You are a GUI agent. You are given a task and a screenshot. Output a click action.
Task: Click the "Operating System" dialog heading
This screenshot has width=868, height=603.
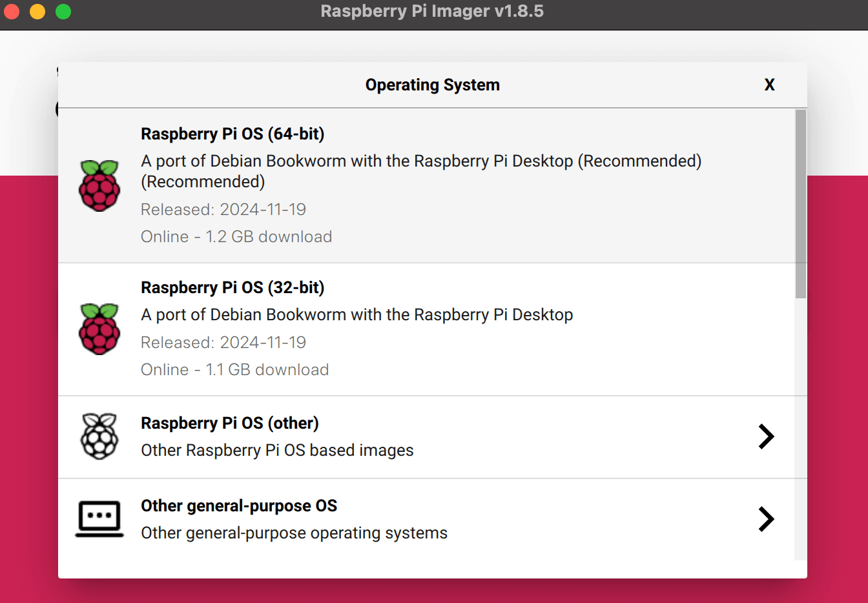pos(433,85)
